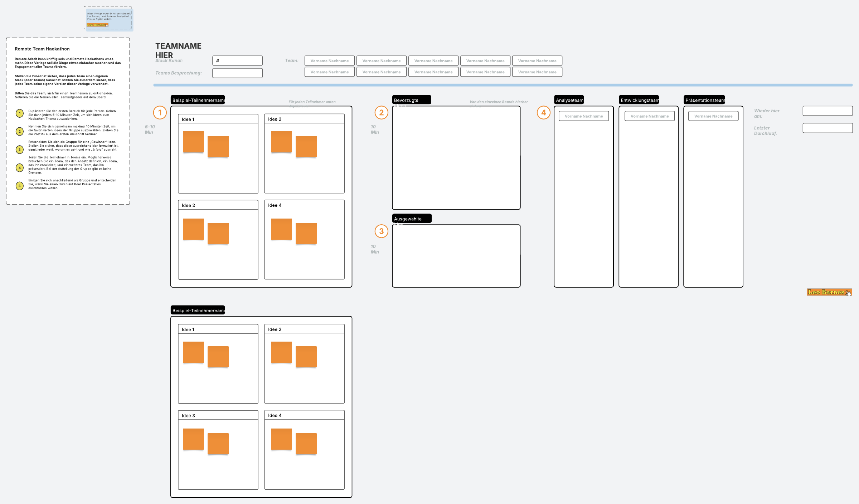Click Vorname Nachname box under Präsentationsteam
Viewport: 859px width, 504px height.
click(x=713, y=116)
